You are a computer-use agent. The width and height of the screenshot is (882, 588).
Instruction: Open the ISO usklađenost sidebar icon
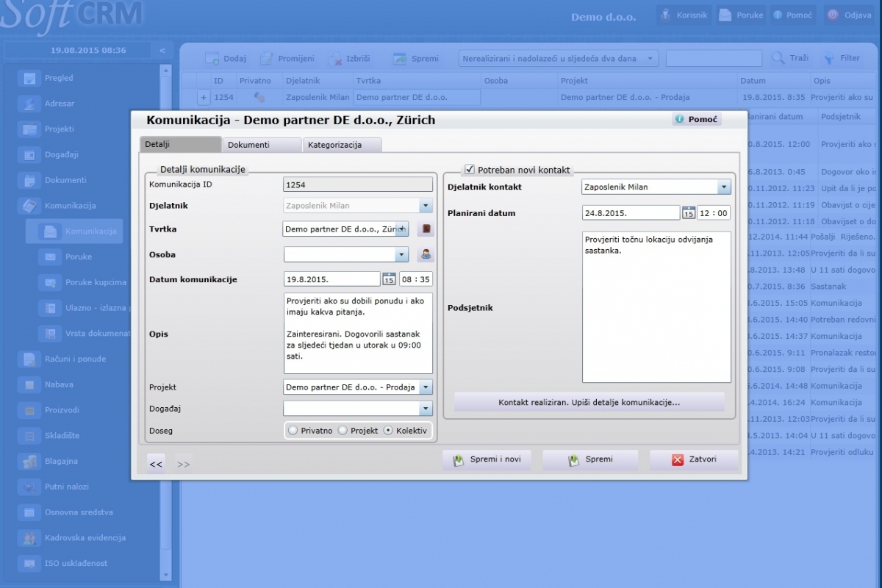pos(29,564)
